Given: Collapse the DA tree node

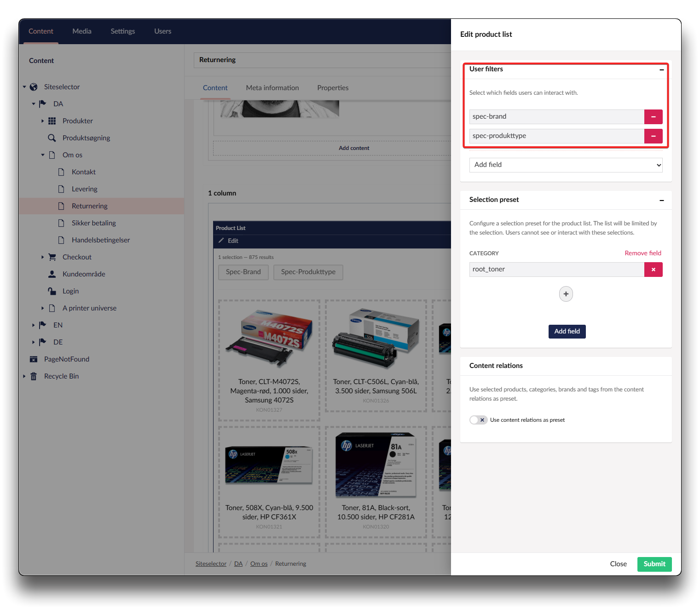Looking at the screenshot, I should 34,104.
